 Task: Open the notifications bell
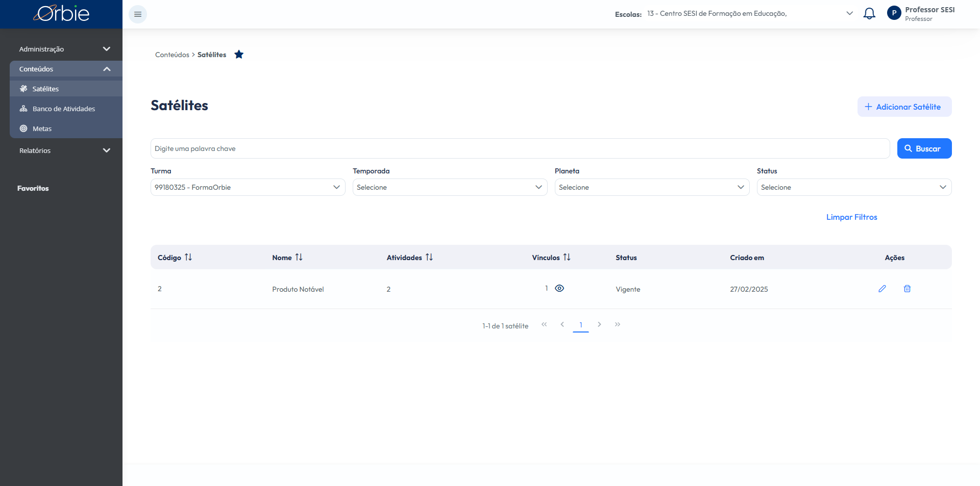pyautogui.click(x=869, y=14)
